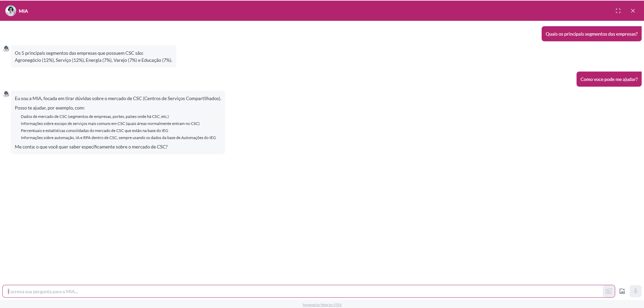Click the 'Informações sobre automação, IA e RPA' bullet
This screenshot has width=644, height=308.
118,138
